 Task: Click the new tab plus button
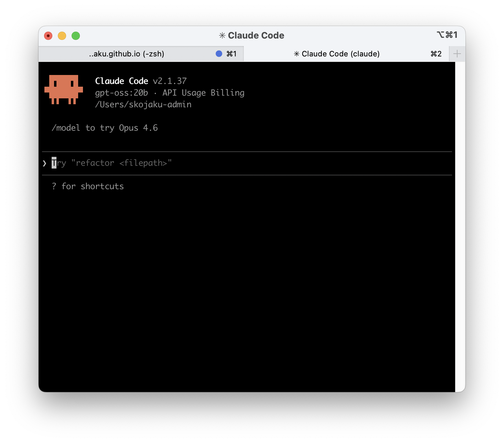[x=457, y=54]
